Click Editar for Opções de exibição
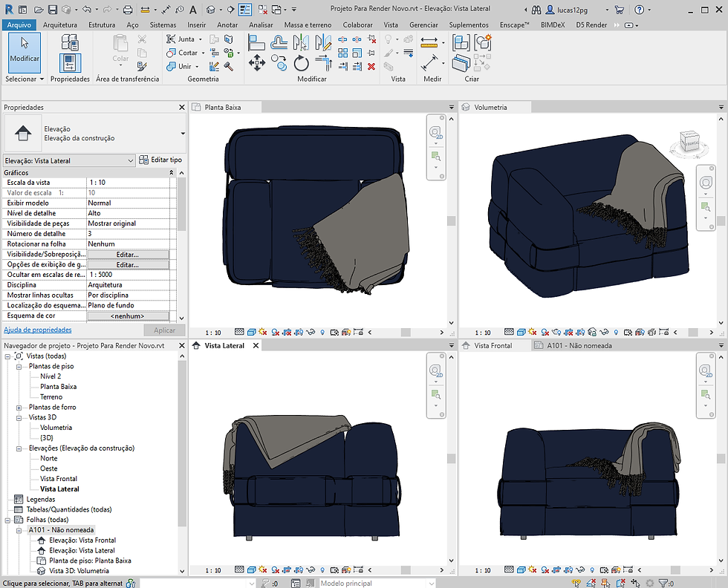Image resolution: width=728 pixels, height=588 pixels. [128, 264]
